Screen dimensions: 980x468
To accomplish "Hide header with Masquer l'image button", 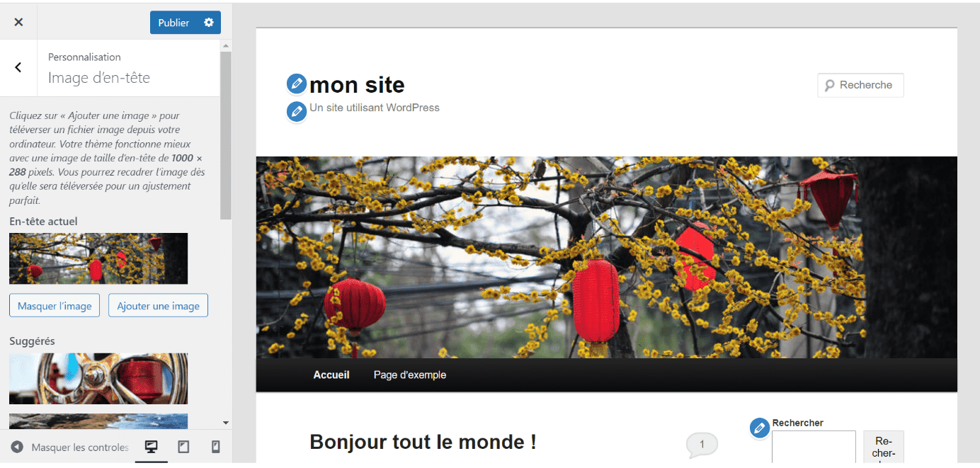I will [x=55, y=306].
